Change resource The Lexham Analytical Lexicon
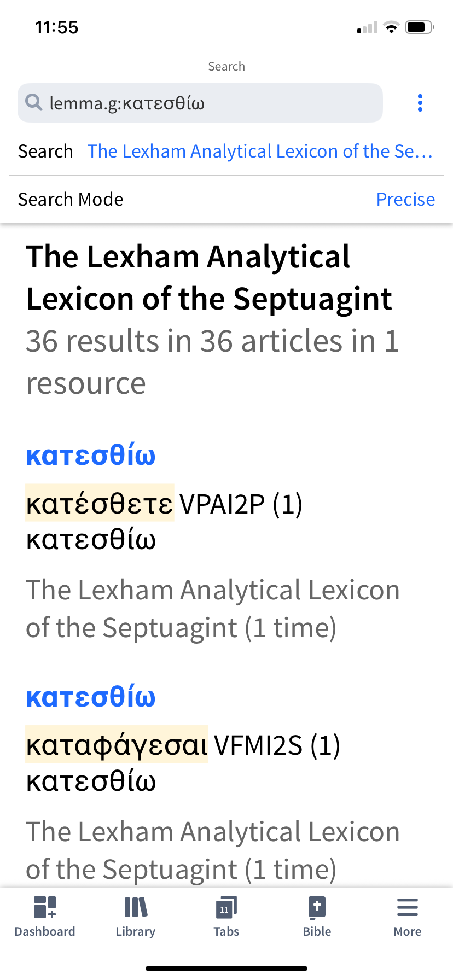Image resolution: width=453 pixels, height=980 pixels. click(260, 151)
